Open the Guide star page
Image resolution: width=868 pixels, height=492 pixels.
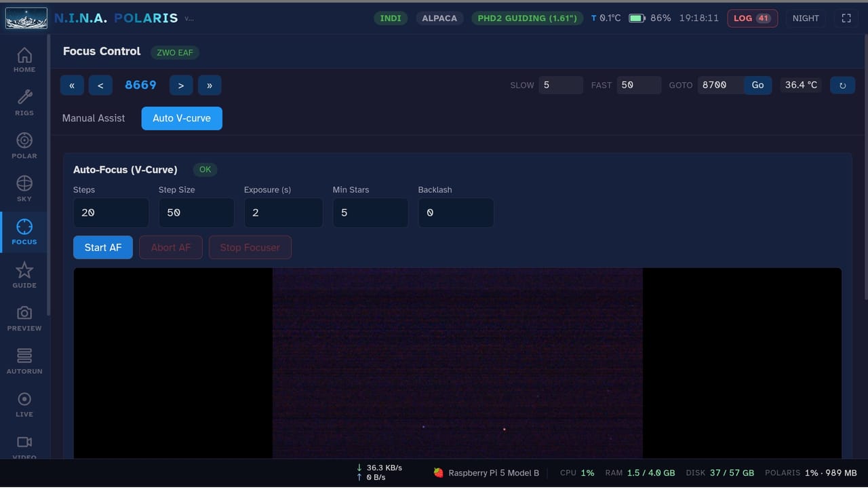[x=24, y=276]
